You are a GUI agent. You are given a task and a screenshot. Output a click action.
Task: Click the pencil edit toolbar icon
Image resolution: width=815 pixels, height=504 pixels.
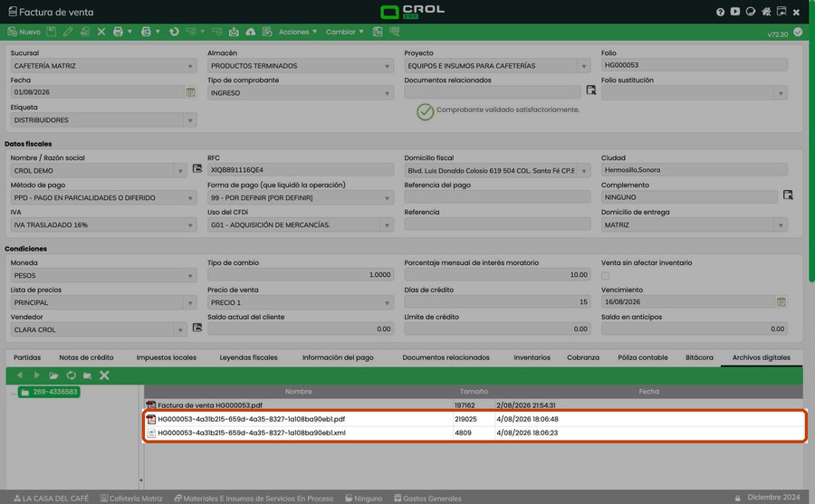click(68, 32)
